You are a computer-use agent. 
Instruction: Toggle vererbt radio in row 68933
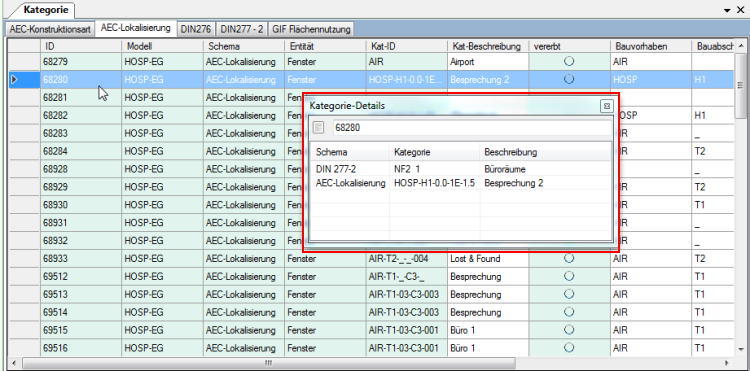(569, 258)
